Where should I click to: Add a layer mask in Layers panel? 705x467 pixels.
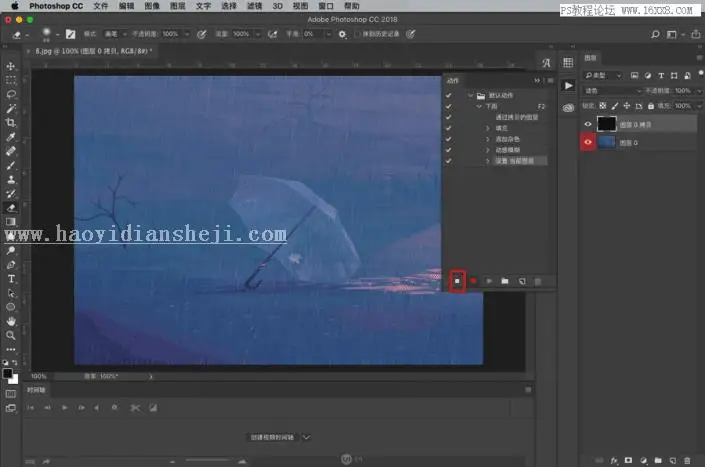pyautogui.click(x=629, y=460)
